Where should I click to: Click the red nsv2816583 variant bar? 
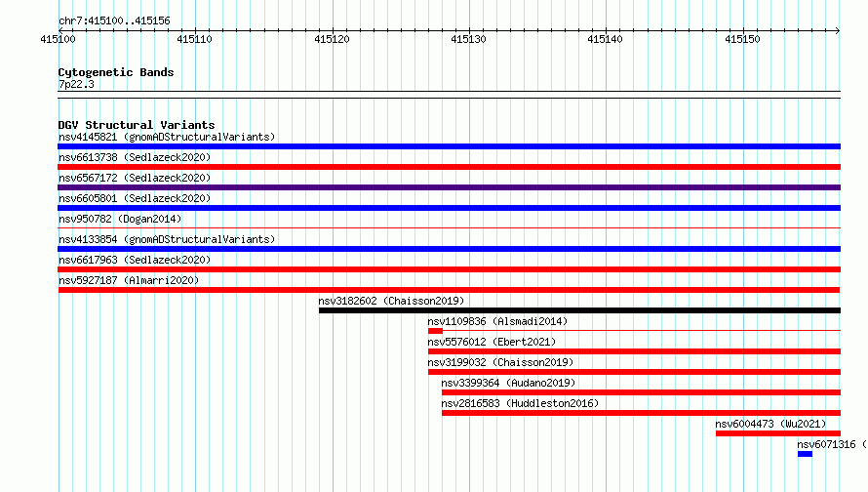[x=641, y=413]
